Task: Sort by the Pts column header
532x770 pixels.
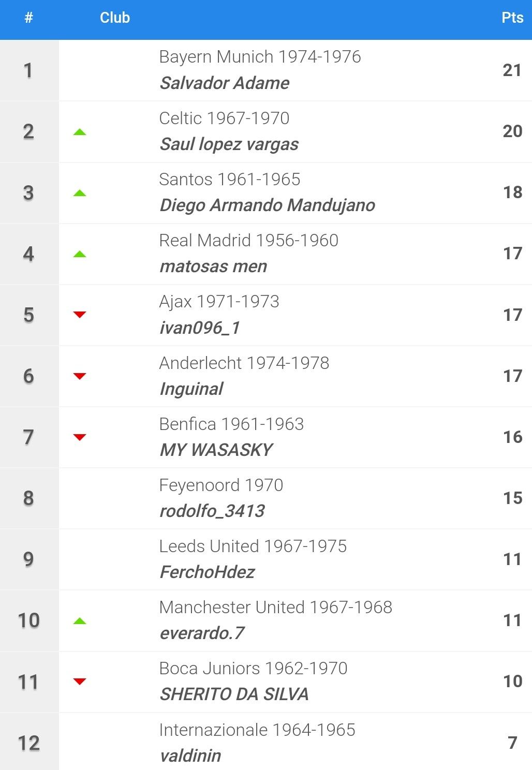Action: coord(512,18)
